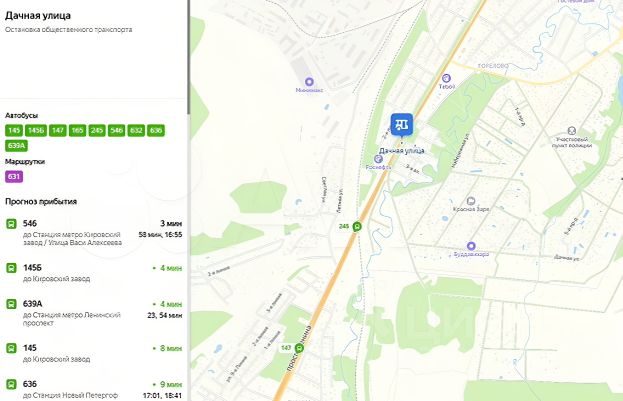Select bus route 145 badge

pos(14,130)
